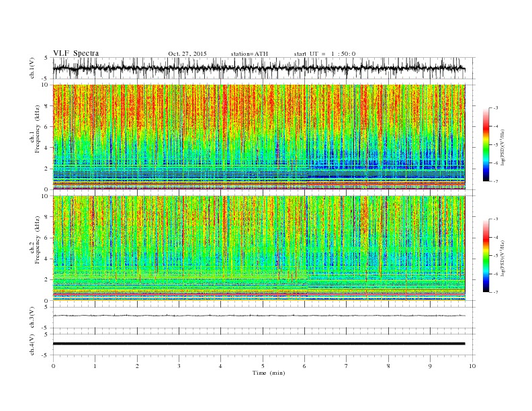Click the ch.1 voltage waveform trace
The height and width of the screenshot is (411, 532).
(x=259, y=68)
